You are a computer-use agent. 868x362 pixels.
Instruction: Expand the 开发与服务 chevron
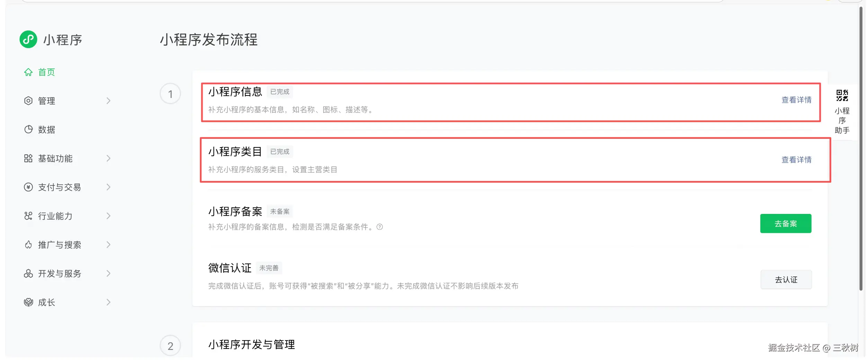tap(108, 273)
